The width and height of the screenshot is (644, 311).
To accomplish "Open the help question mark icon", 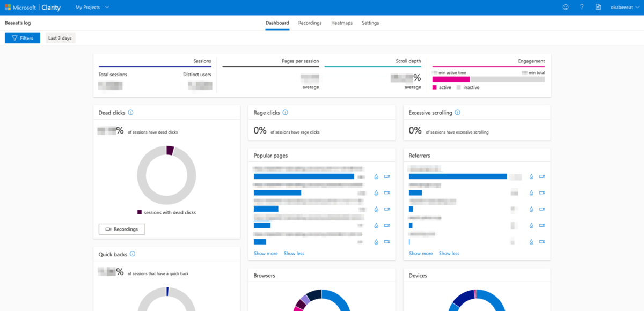I will point(582,8).
